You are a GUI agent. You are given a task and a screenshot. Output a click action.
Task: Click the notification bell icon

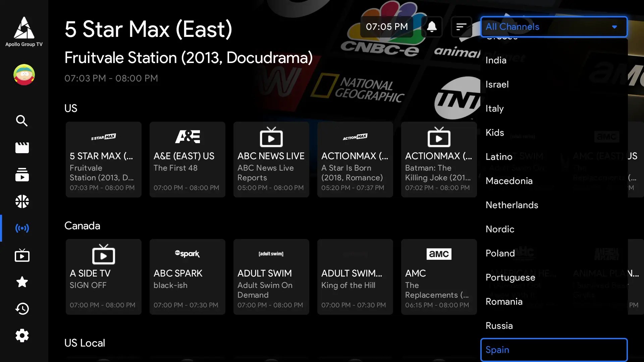tap(432, 26)
